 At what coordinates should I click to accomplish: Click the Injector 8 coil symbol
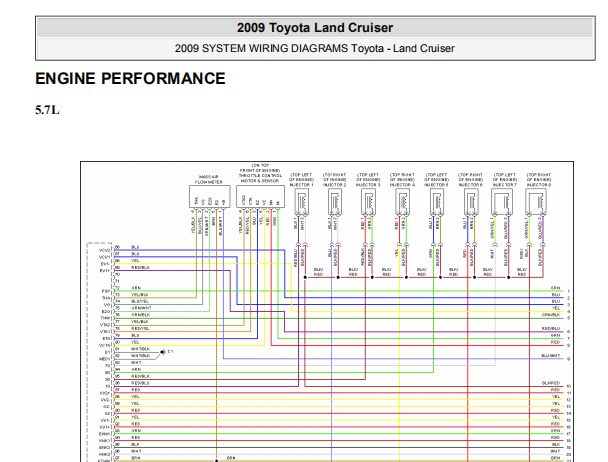tap(536, 201)
